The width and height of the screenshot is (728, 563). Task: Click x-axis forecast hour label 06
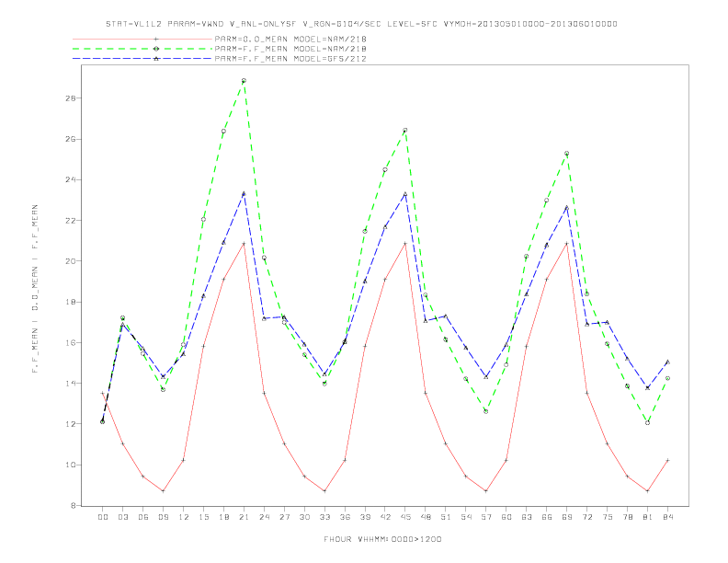click(143, 517)
